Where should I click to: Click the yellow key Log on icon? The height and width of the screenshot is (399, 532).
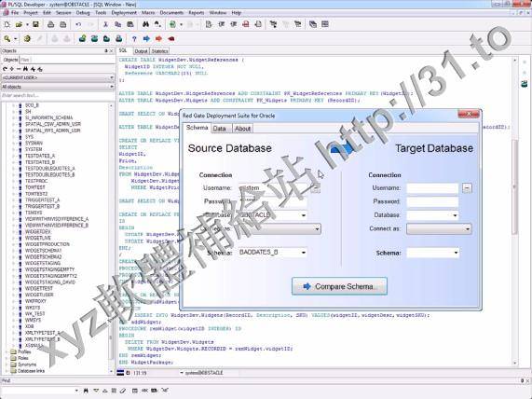click(x=7, y=39)
